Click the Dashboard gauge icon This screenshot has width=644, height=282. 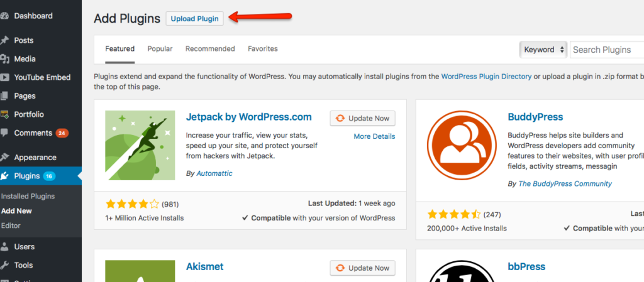tap(4, 16)
